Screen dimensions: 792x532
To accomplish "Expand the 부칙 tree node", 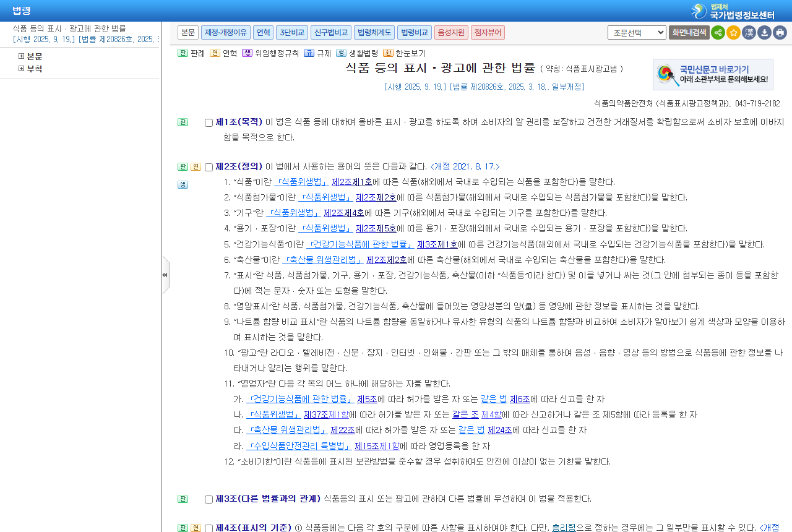I will 21,69.
